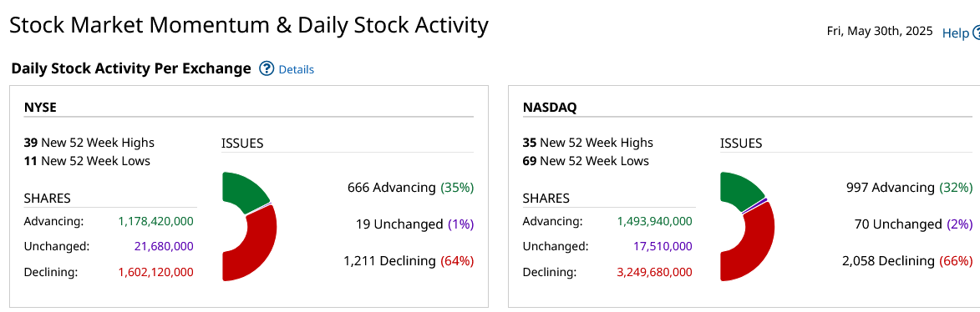Viewport: 980px width, 312px height.
Task: Open the Details link
Action: [297, 69]
